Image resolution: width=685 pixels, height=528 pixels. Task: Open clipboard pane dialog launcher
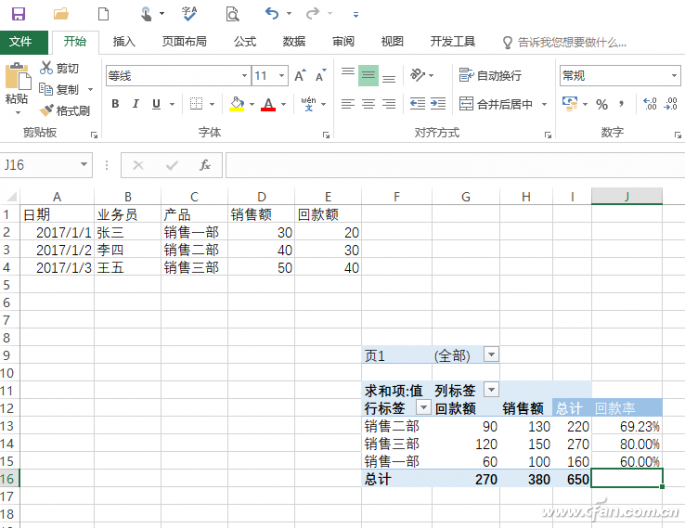click(94, 135)
